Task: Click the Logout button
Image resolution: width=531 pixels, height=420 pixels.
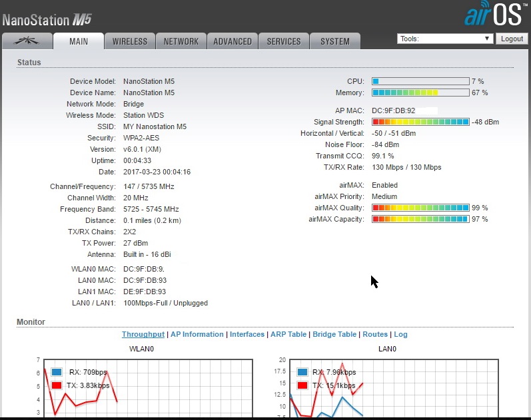Action: click(x=512, y=39)
